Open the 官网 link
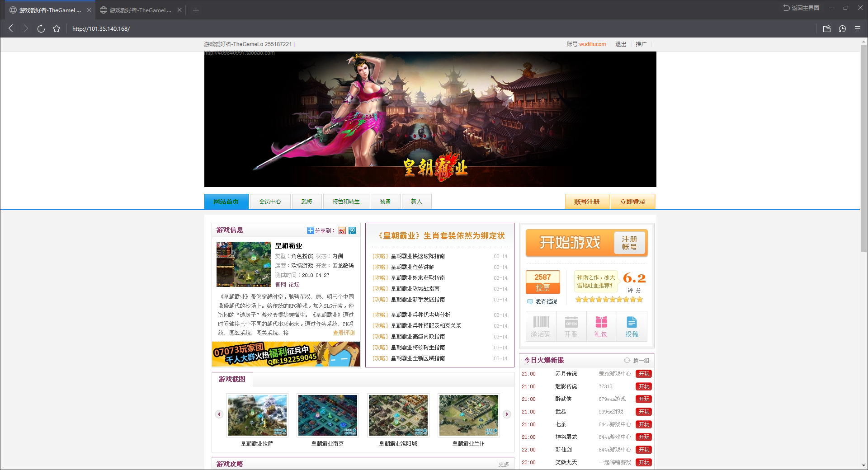The height and width of the screenshot is (470, 868). 281,285
